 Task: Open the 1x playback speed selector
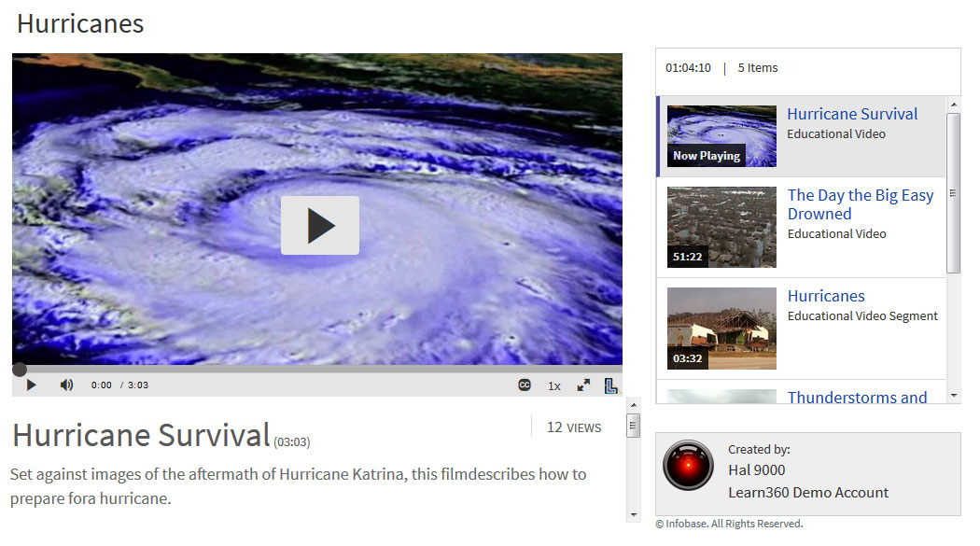(x=553, y=386)
